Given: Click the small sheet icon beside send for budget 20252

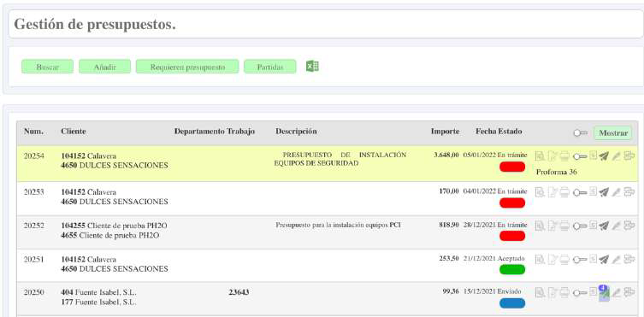Looking at the screenshot, I should click(593, 225).
